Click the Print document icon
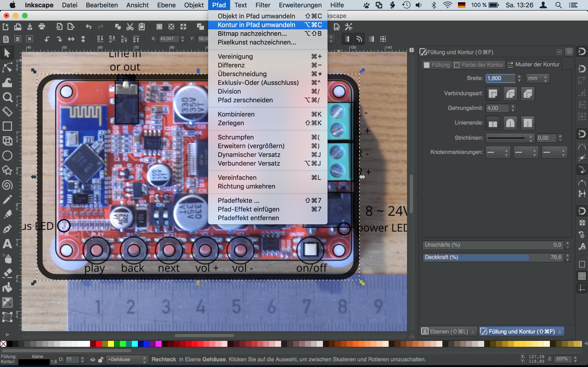The width and height of the screenshot is (588, 367). pyautogui.click(x=42, y=26)
